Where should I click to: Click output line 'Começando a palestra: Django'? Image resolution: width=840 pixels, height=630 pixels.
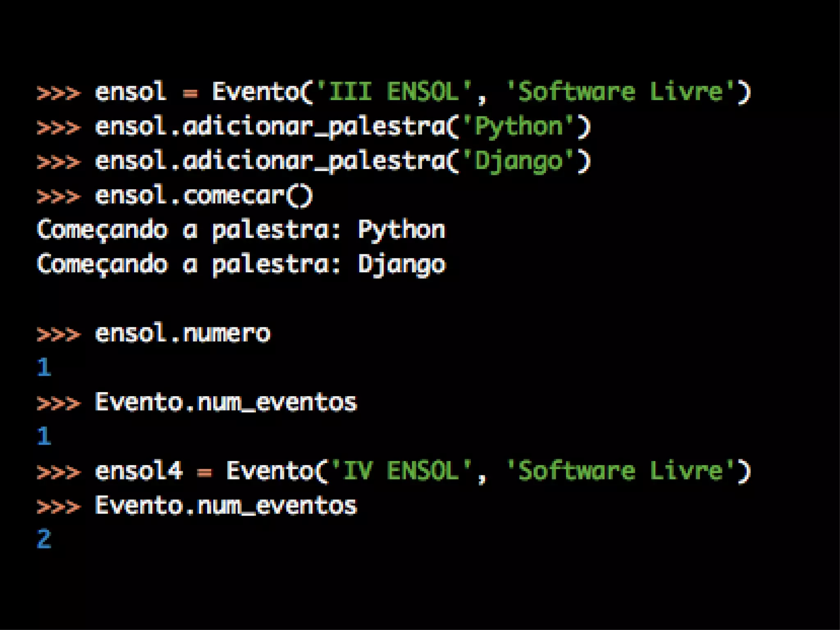tap(241, 264)
